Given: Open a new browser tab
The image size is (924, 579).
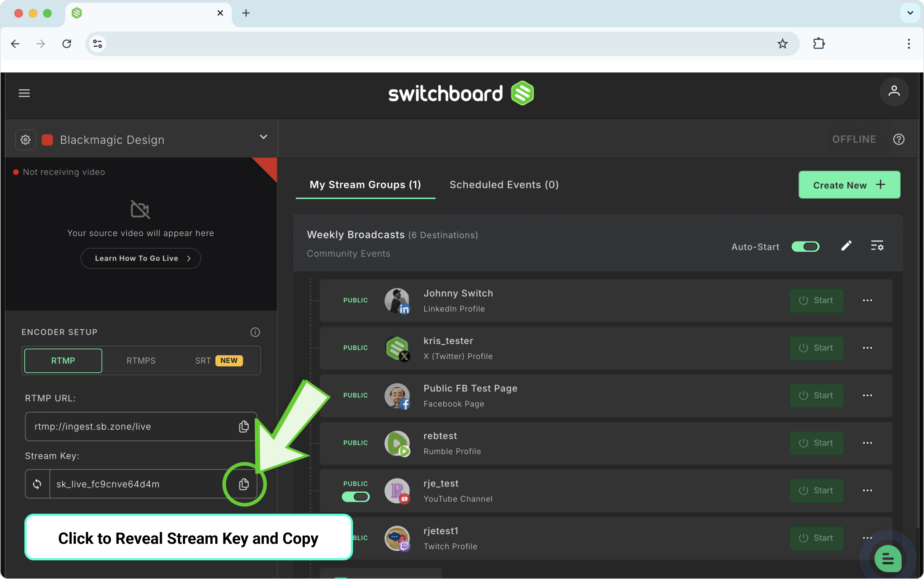Looking at the screenshot, I should [246, 13].
